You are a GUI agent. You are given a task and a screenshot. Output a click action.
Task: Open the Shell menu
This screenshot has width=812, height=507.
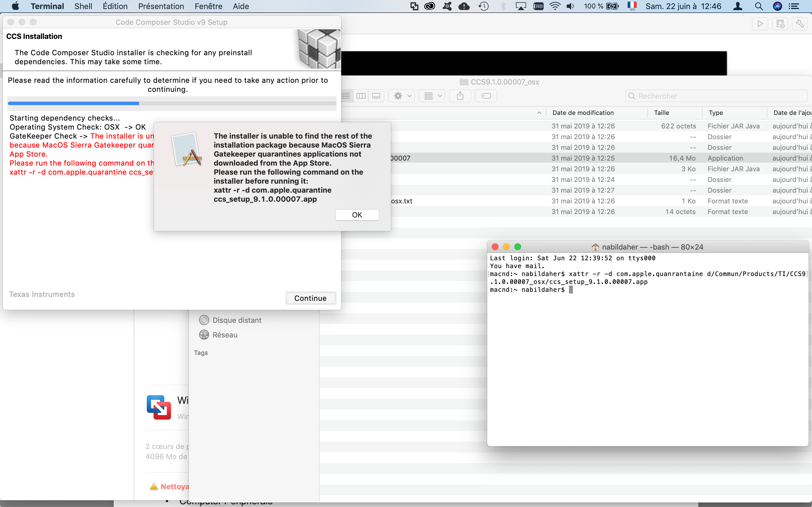tap(83, 6)
